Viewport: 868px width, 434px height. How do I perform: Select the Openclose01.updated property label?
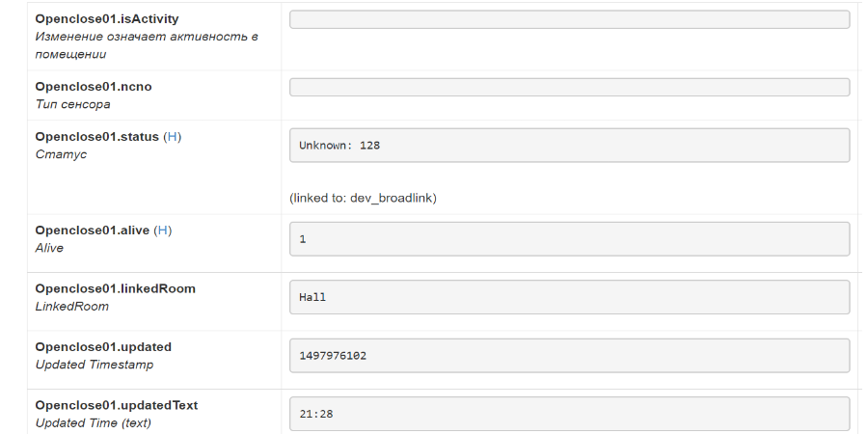(x=103, y=346)
